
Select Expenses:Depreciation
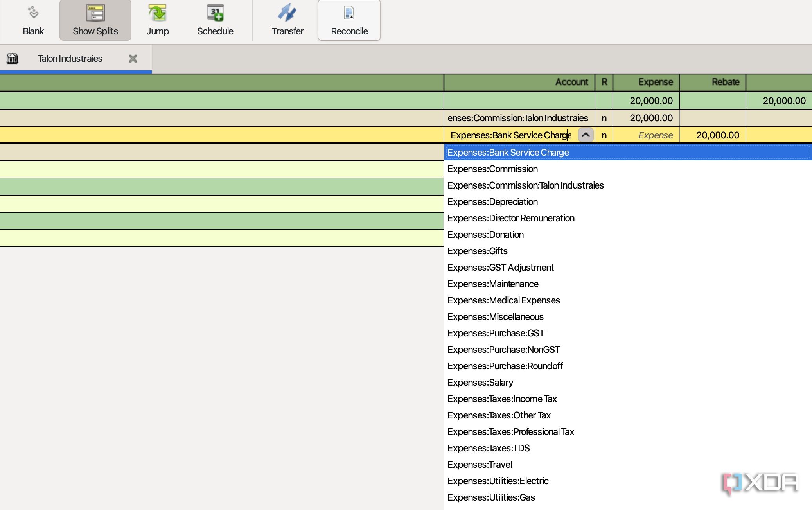[x=628, y=202]
